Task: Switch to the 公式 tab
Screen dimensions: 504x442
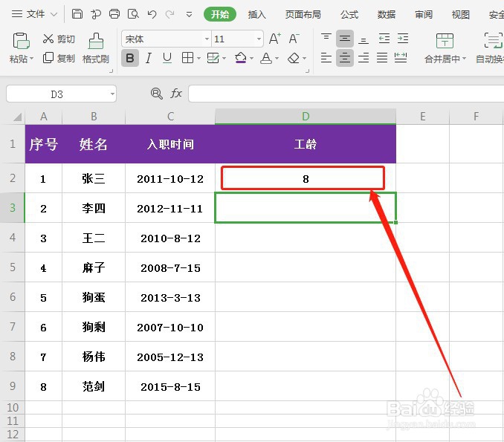Action: pyautogui.click(x=349, y=14)
